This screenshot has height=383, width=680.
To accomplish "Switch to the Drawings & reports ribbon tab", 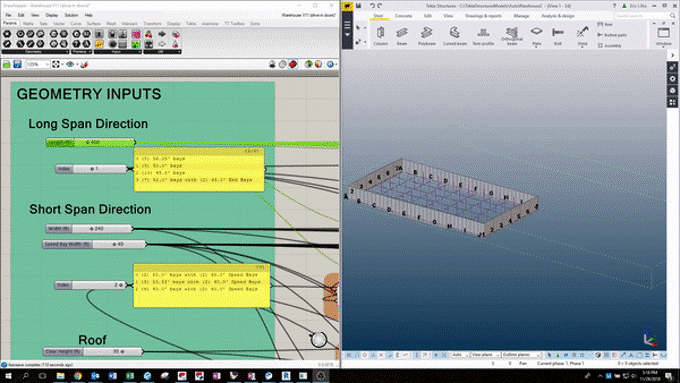I will pyautogui.click(x=483, y=16).
